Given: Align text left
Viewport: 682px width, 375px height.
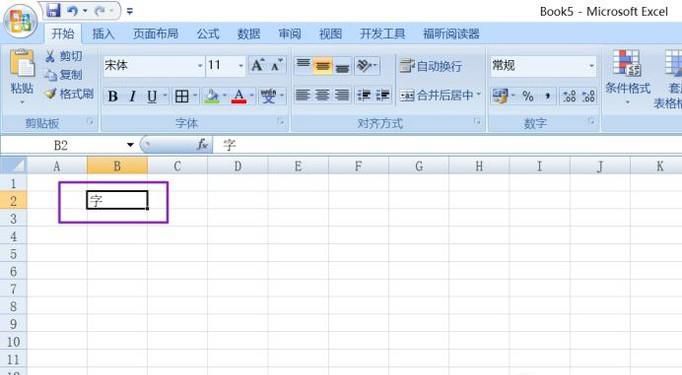Looking at the screenshot, I should 303,95.
